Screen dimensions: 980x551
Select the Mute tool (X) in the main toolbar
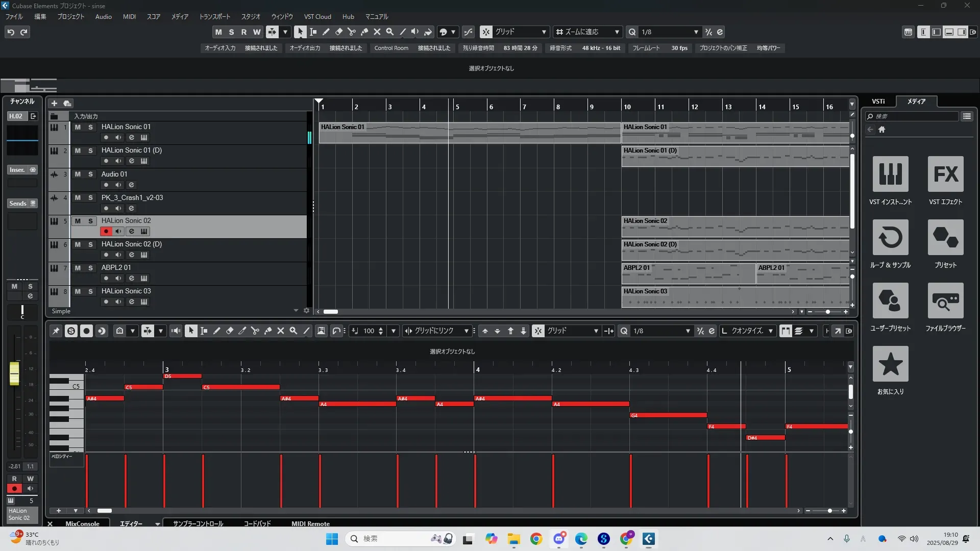[x=377, y=32]
